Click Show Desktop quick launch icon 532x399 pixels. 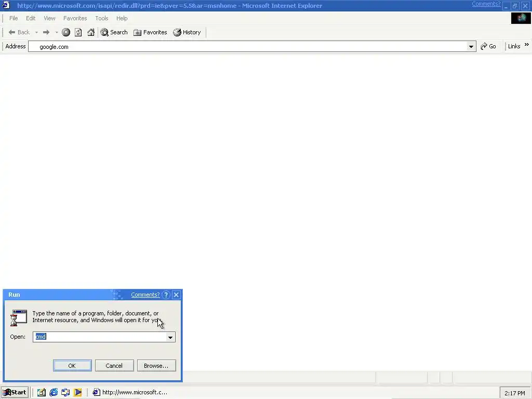tap(42, 393)
